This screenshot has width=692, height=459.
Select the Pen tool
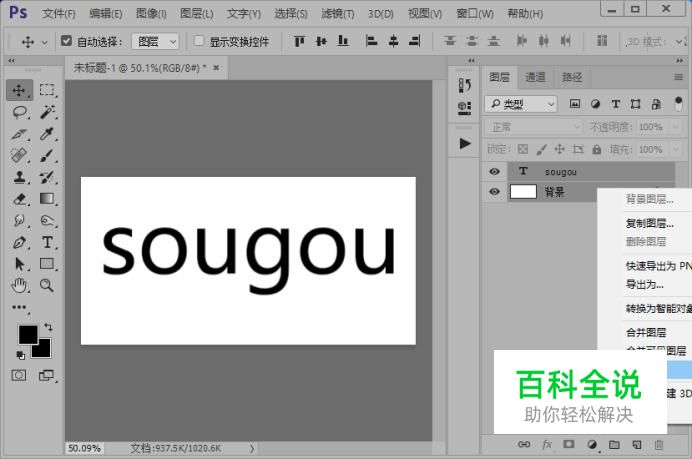point(19,242)
